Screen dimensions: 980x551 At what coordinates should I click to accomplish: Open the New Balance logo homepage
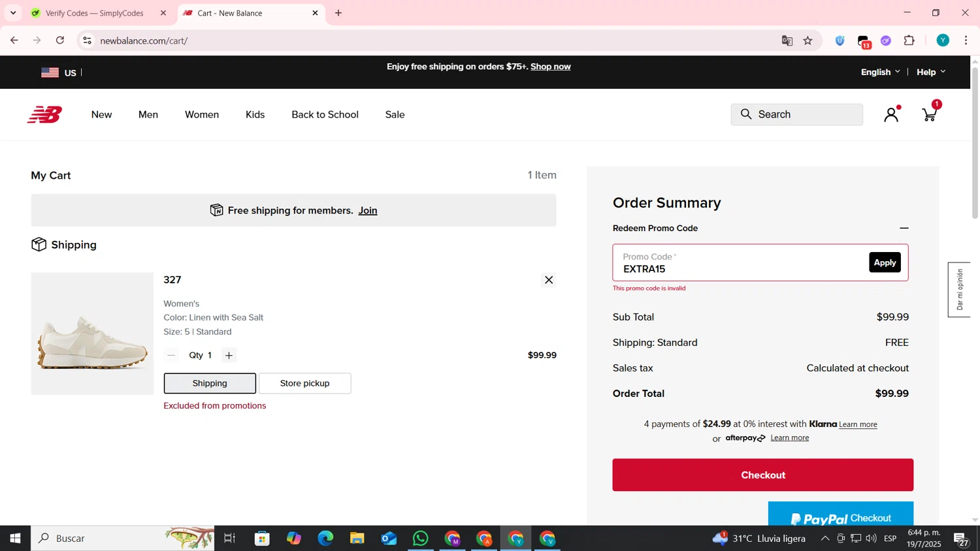(x=44, y=115)
